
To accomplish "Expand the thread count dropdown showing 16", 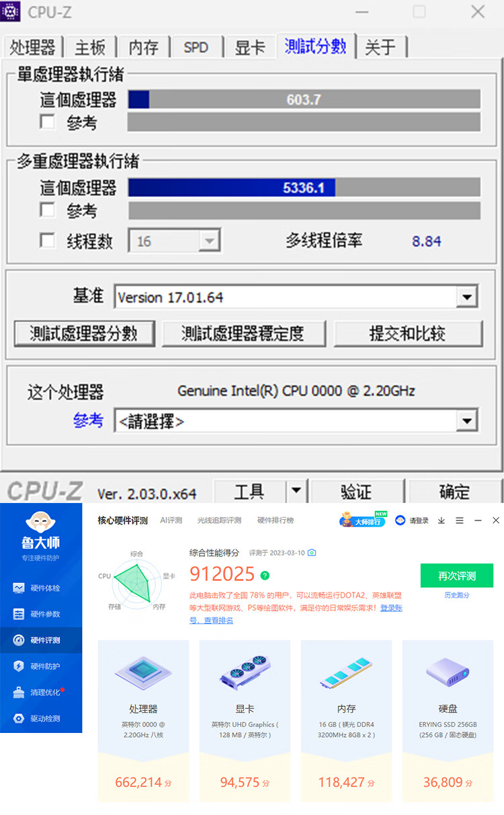I will pos(210,241).
